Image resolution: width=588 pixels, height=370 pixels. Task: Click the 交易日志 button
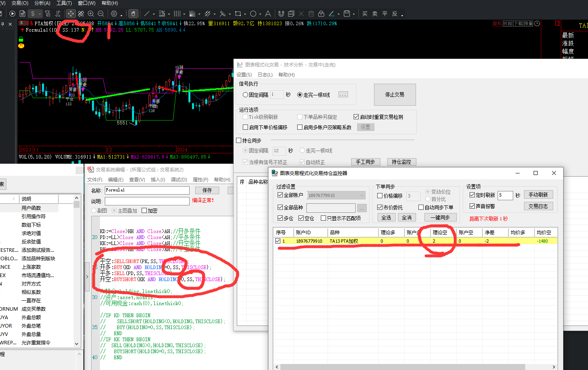(538, 206)
